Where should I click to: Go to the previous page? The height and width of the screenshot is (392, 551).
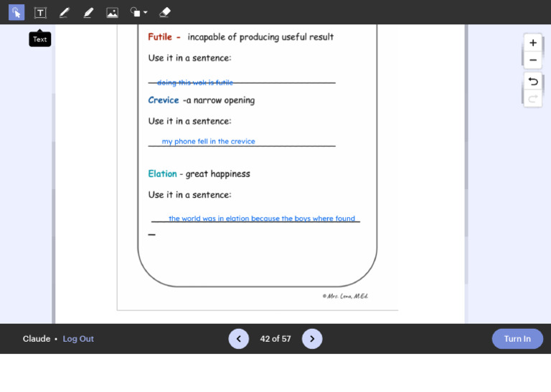pyautogui.click(x=239, y=339)
